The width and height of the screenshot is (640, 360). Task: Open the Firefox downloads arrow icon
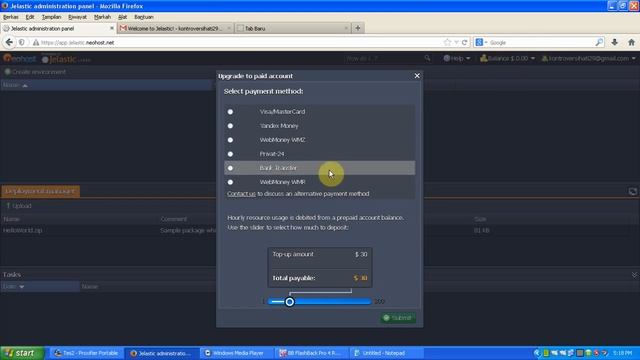(x=614, y=42)
